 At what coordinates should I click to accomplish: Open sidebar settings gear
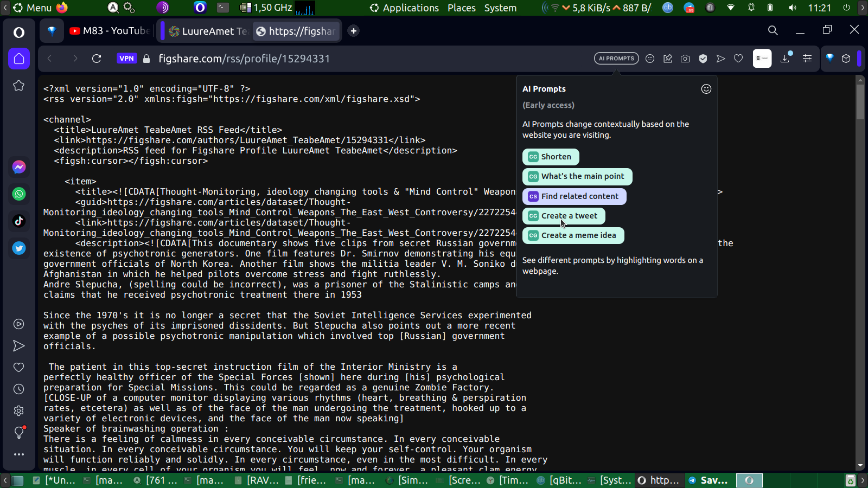pos(19,411)
